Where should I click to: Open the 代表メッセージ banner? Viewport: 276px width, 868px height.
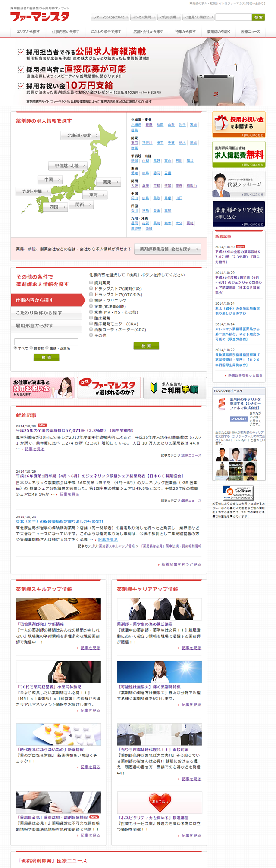coord(238,184)
